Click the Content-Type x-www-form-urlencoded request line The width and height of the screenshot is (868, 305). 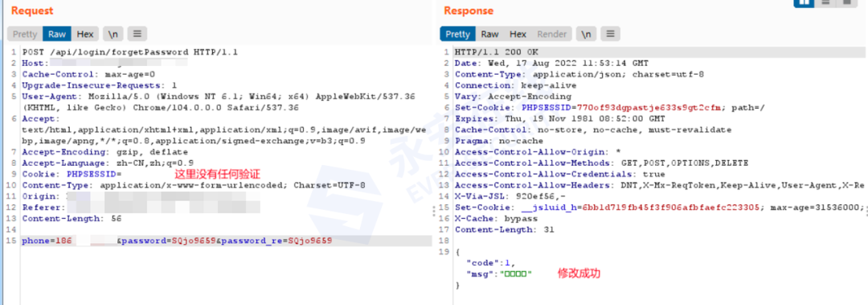pyautogui.click(x=194, y=185)
